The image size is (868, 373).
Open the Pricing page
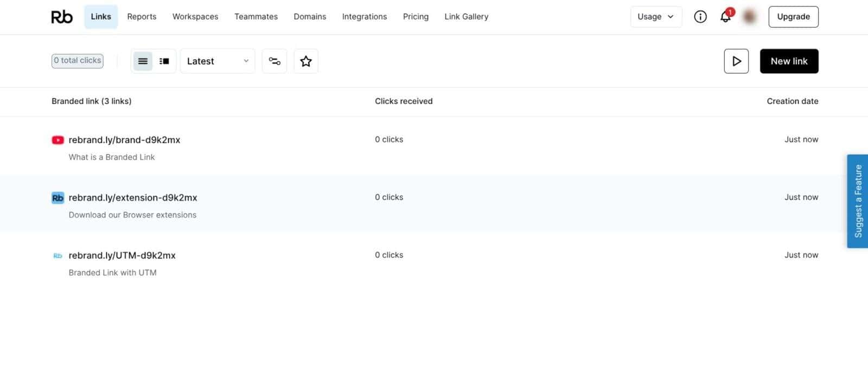point(416,17)
